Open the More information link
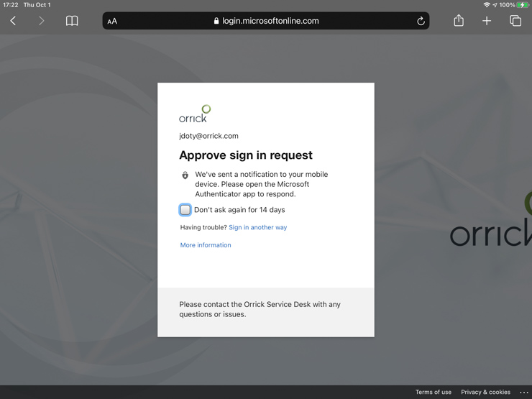The width and height of the screenshot is (532, 399). tap(206, 245)
